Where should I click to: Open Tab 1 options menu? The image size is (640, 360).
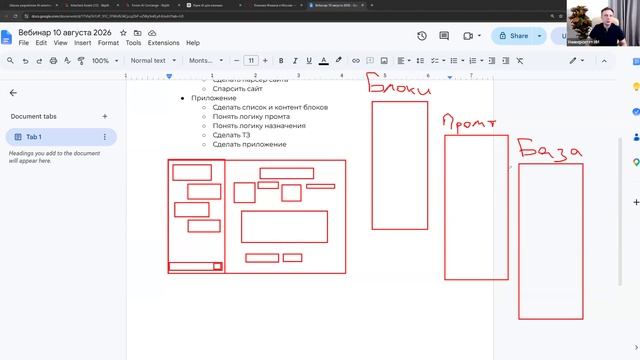click(x=104, y=137)
